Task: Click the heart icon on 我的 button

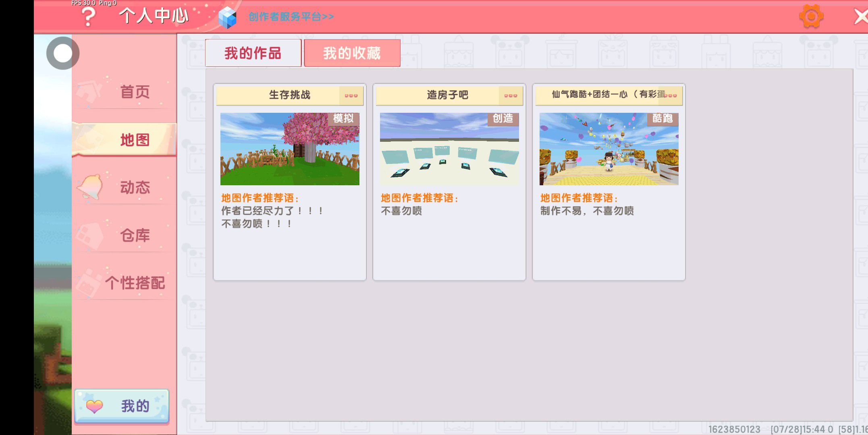Action: tap(95, 406)
